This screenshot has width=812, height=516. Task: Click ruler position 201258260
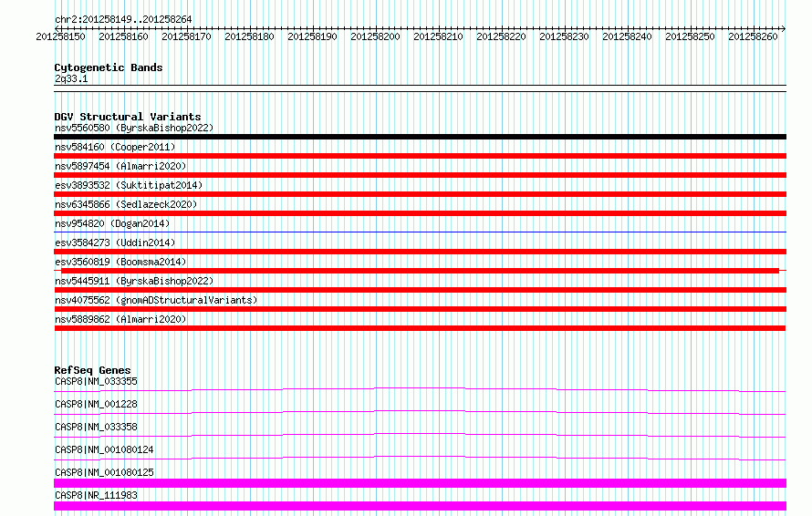point(753,36)
